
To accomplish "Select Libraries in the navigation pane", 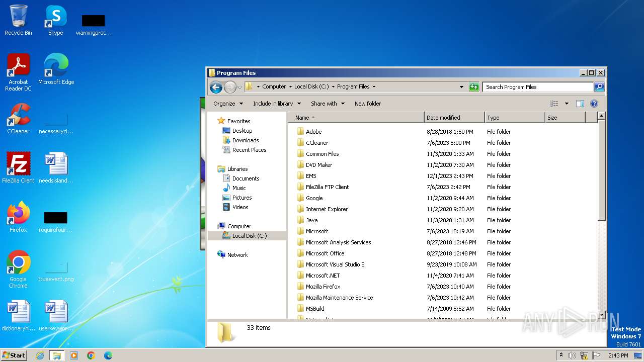I will tap(237, 169).
